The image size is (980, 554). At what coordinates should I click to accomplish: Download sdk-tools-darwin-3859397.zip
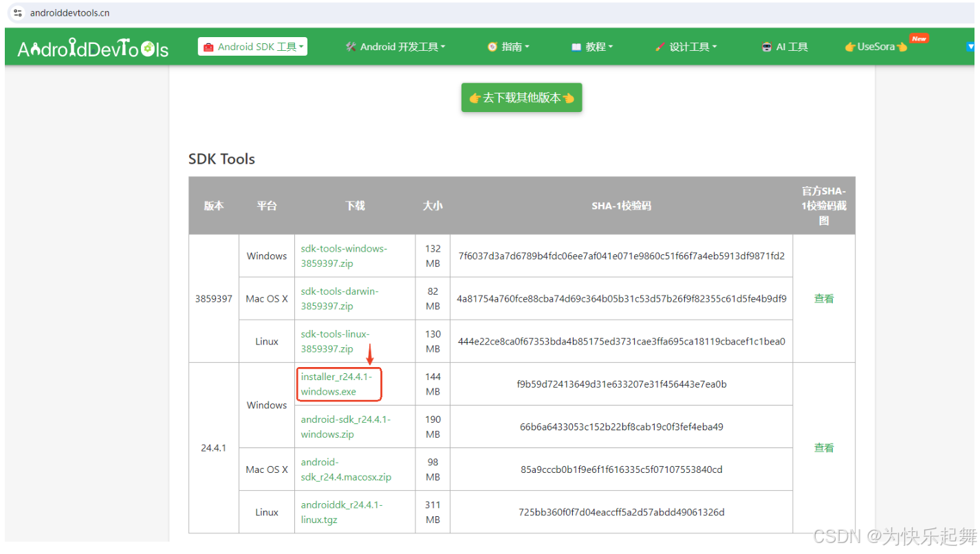tap(340, 298)
